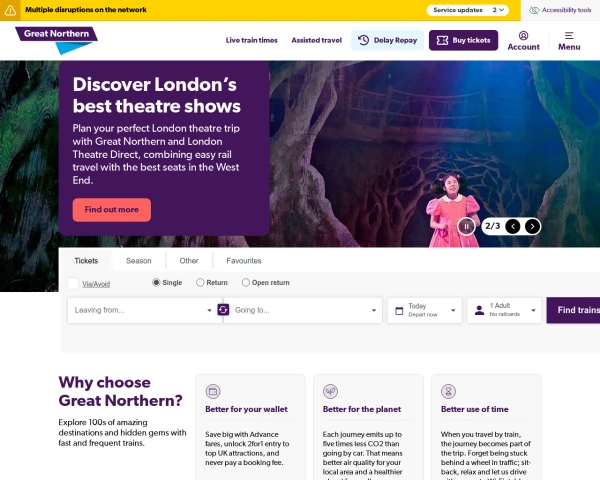
Task: Open Accessibility tools
Action: [560, 10]
